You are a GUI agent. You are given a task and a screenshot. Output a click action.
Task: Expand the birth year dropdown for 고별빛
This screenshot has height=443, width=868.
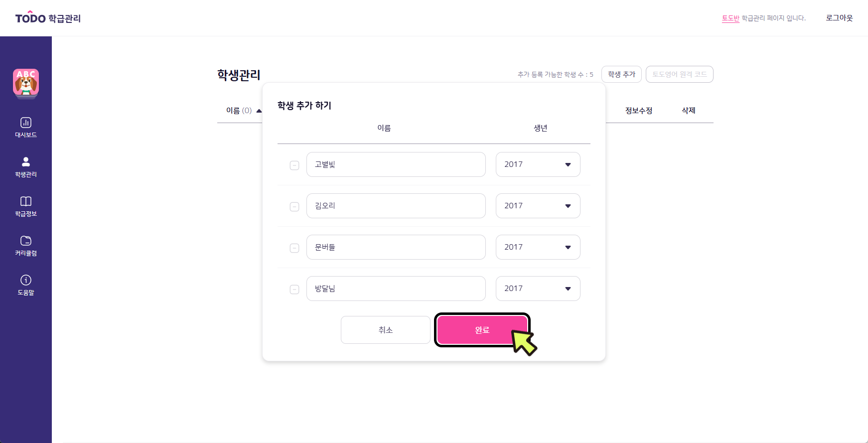coord(538,164)
